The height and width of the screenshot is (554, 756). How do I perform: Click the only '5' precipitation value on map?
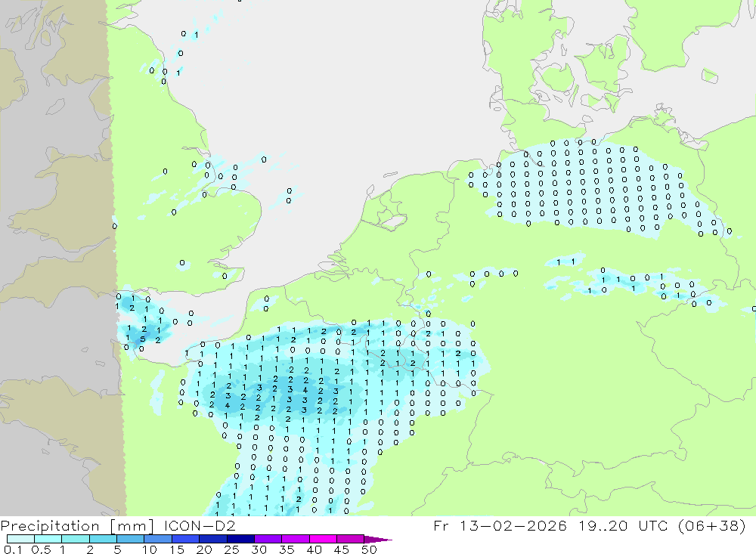click(143, 339)
